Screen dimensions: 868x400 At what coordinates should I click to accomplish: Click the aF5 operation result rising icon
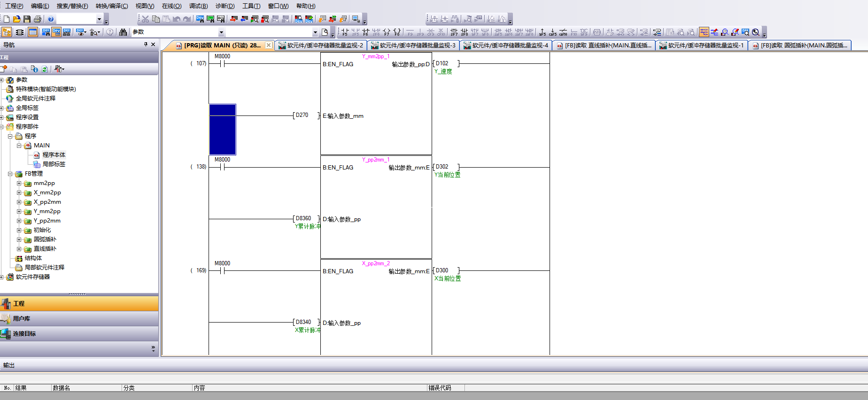(542, 32)
